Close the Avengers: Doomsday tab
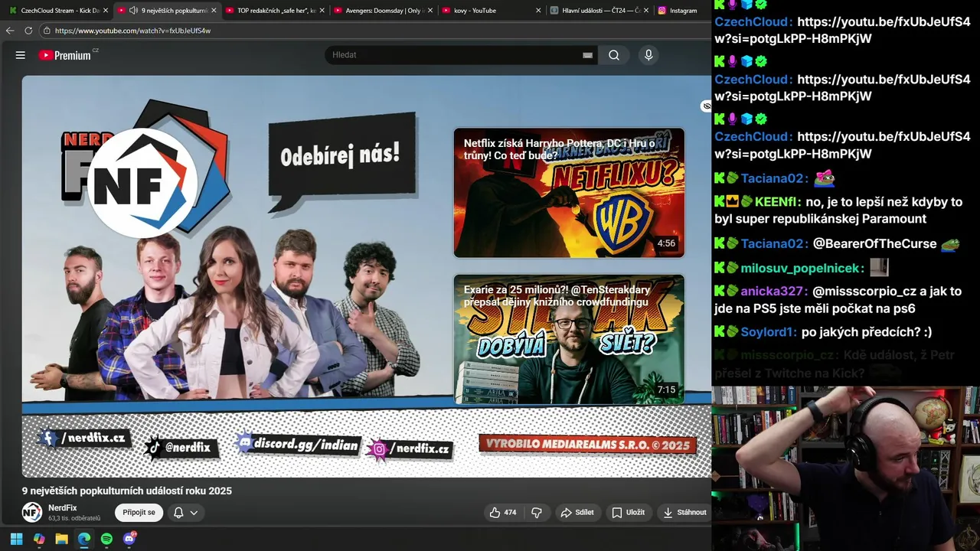This screenshot has height=551, width=980. pyautogui.click(x=430, y=11)
